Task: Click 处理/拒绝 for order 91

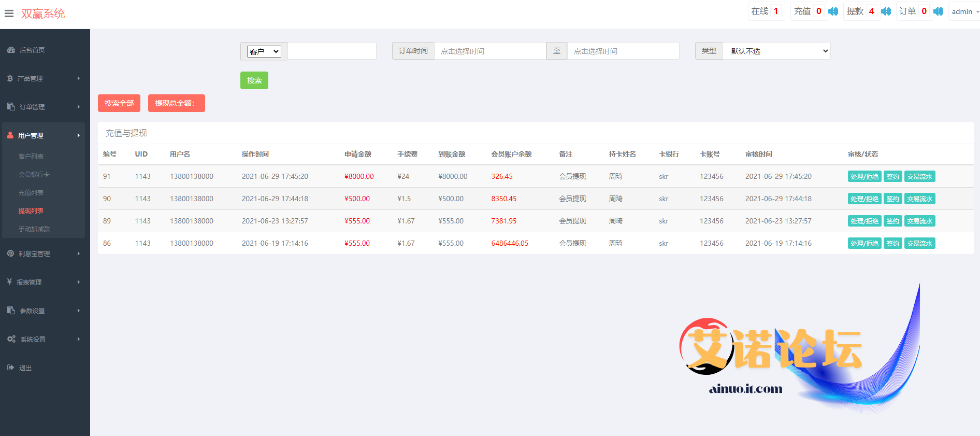Action: tap(864, 176)
